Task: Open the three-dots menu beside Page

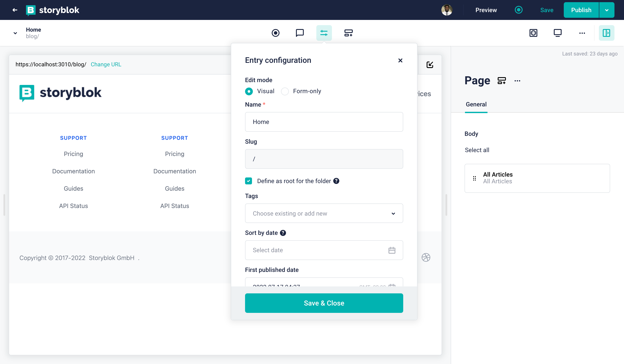Action: tap(517, 81)
